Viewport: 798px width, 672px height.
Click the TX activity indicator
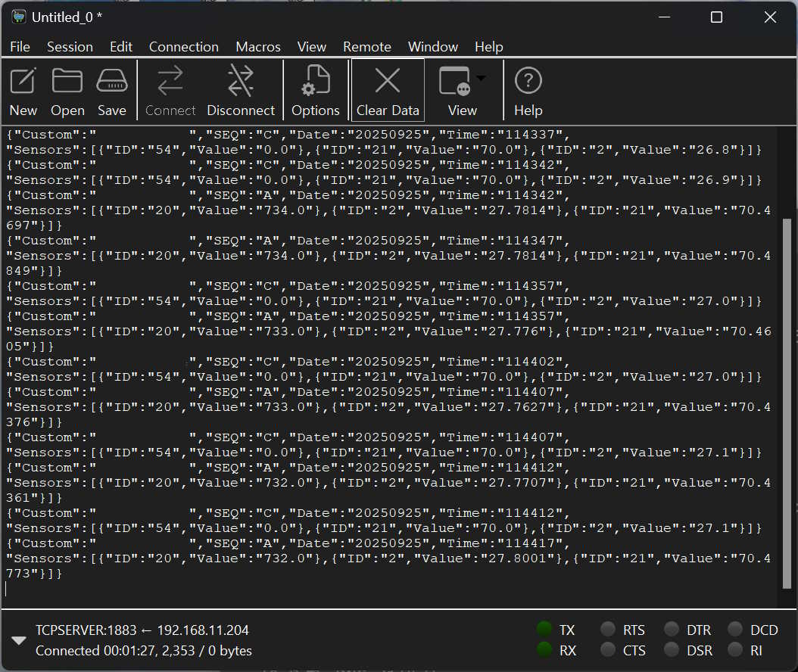tap(544, 630)
